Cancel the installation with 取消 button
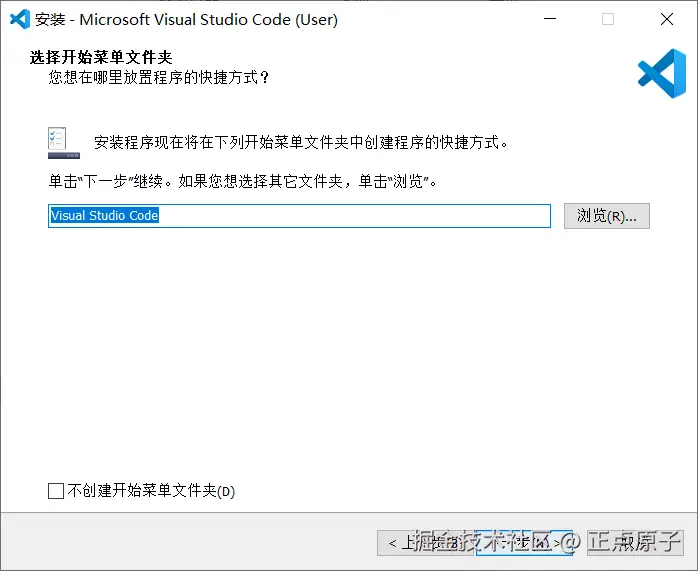 tap(635, 543)
